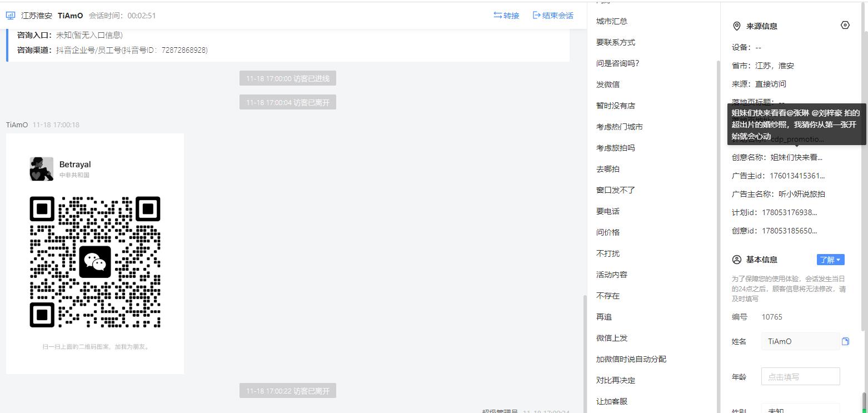
Task: Click the 年龄 input field 点击填写
Action: [x=800, y=376]
